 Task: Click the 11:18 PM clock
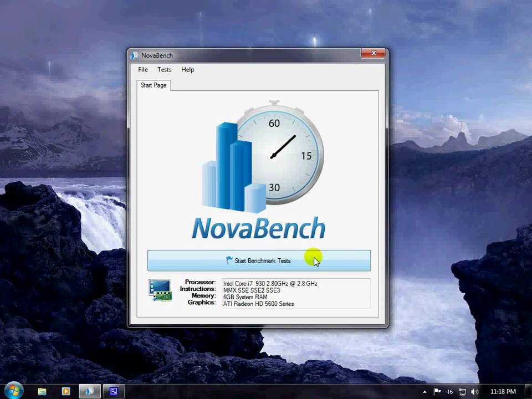(x=503, y=392)
